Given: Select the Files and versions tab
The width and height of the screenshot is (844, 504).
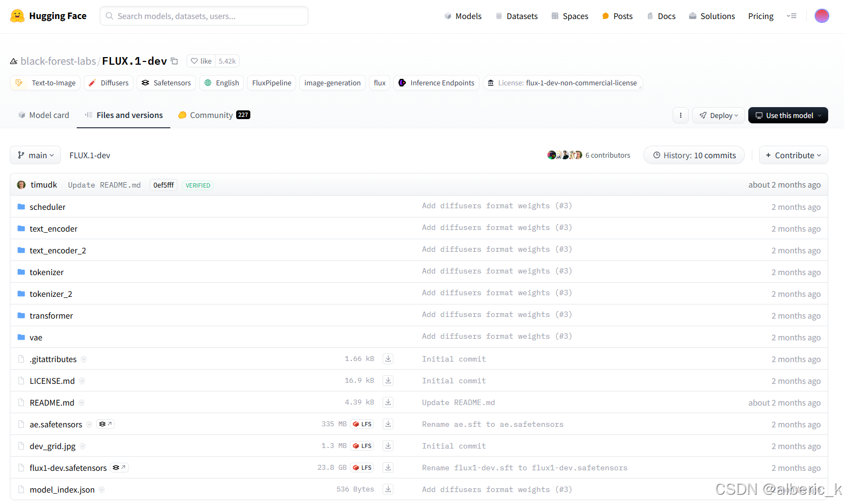Looking at the screenshot, I should pos(124,115).
